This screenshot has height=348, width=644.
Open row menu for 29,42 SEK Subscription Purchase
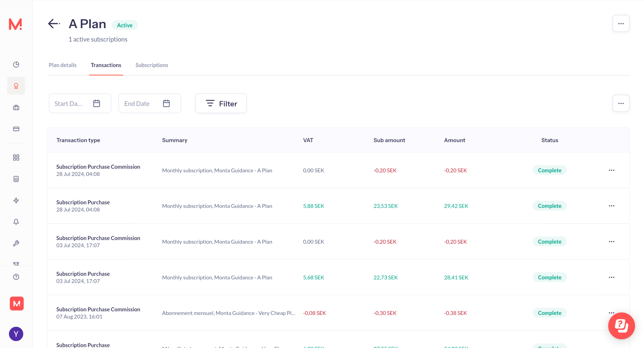(612, 206)
